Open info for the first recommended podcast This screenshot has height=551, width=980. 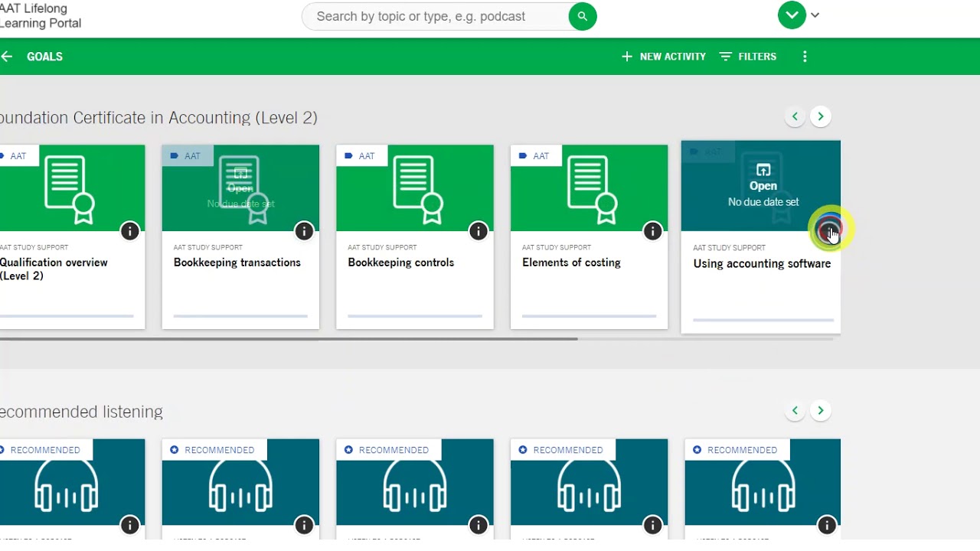coord(129,525)
